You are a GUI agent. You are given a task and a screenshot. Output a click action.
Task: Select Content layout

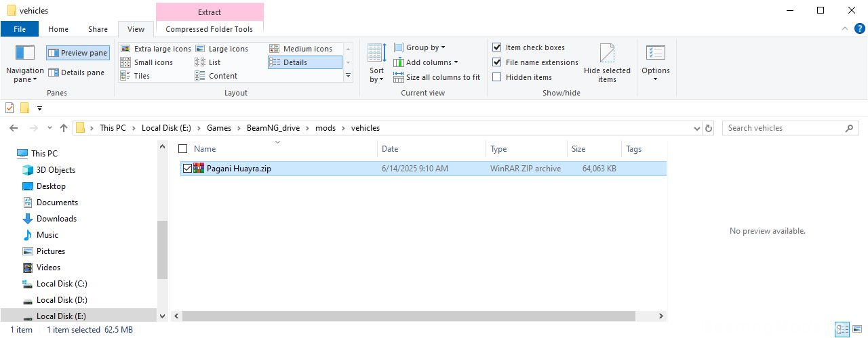(216, 76)
